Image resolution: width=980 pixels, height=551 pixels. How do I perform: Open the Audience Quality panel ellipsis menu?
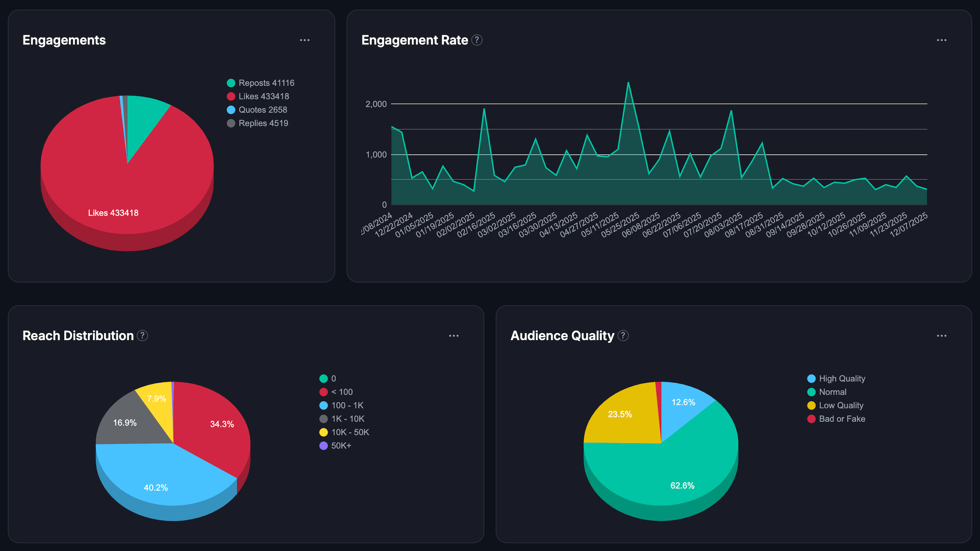[942, 336]
